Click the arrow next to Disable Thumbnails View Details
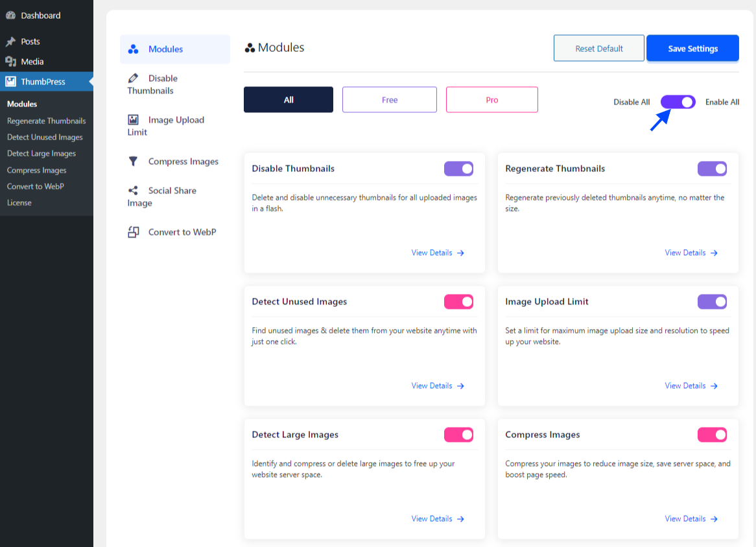This screenshot has height=547, width=756. [460, 253]
